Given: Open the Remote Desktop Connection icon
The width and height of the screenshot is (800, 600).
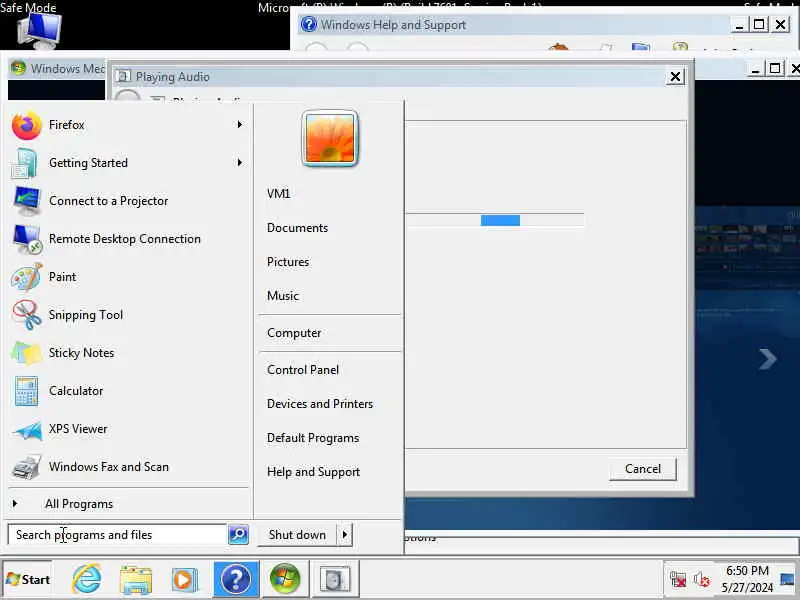Looking at the screenshot, I should tap(28, 239).
